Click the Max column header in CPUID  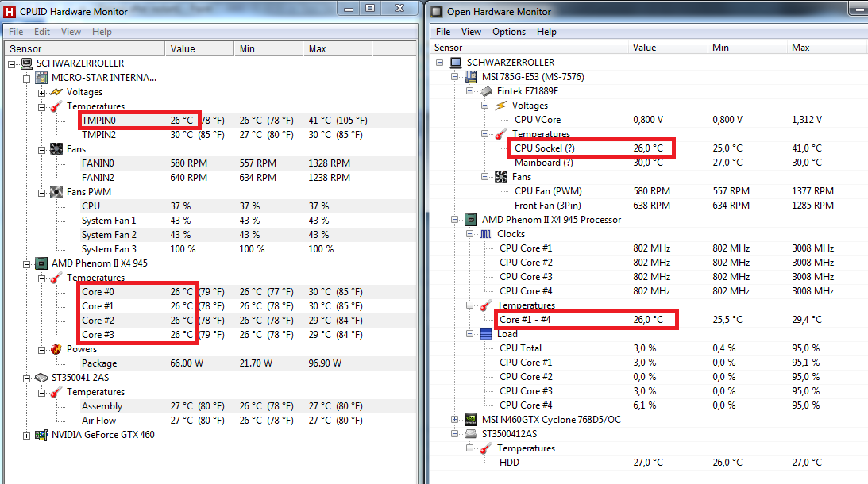click(338, 48)
